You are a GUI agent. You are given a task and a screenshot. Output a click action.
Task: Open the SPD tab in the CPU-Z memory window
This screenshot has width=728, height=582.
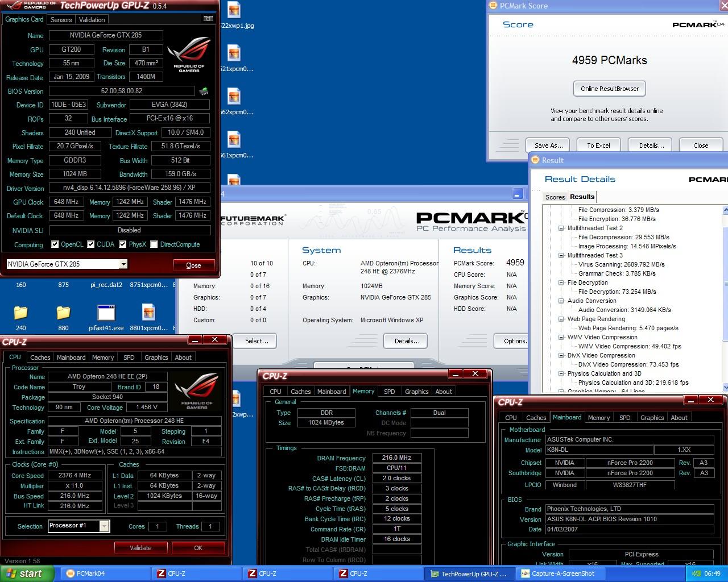point(390,392)
